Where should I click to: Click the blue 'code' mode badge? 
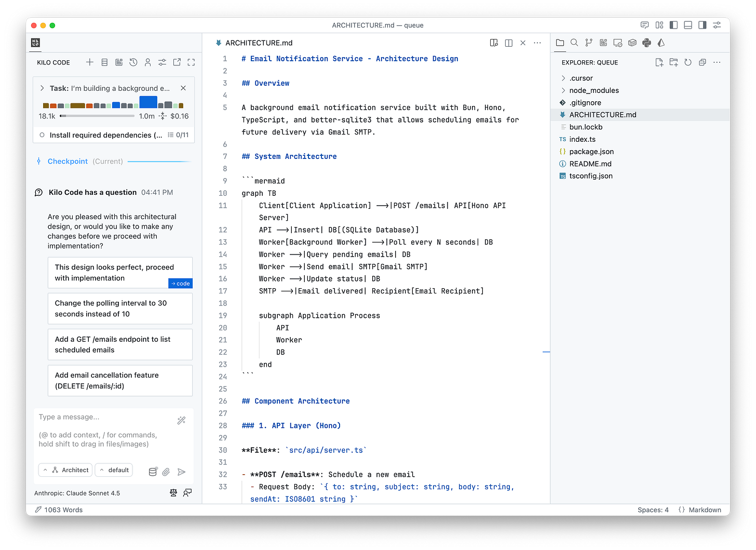[x=180, y=284]
